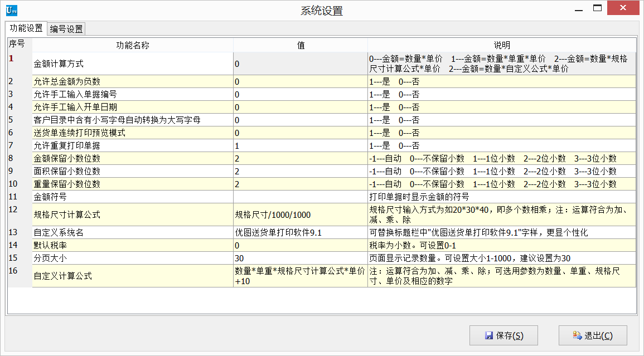Select the 金额计算方式 row name
The height and width of the screenshot is (356, 644).
click(133, 64)
